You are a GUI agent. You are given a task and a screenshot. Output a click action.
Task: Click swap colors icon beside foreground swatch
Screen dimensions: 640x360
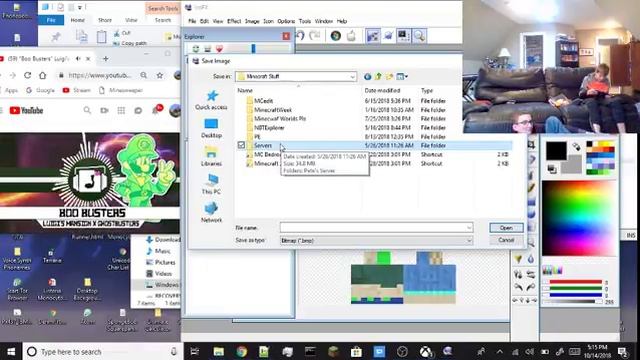click(576, 147)
